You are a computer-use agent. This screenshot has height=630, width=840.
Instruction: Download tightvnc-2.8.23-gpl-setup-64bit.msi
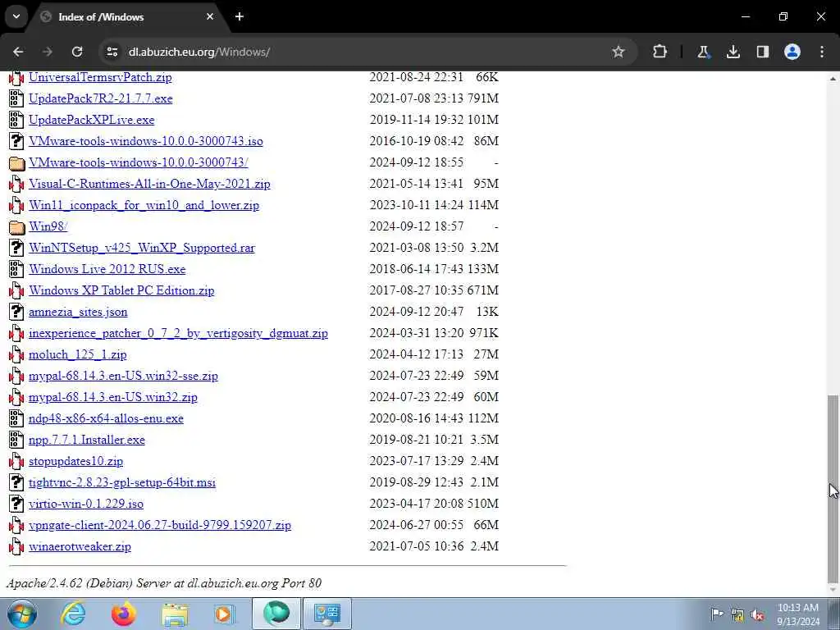click(x=122, y=482)
